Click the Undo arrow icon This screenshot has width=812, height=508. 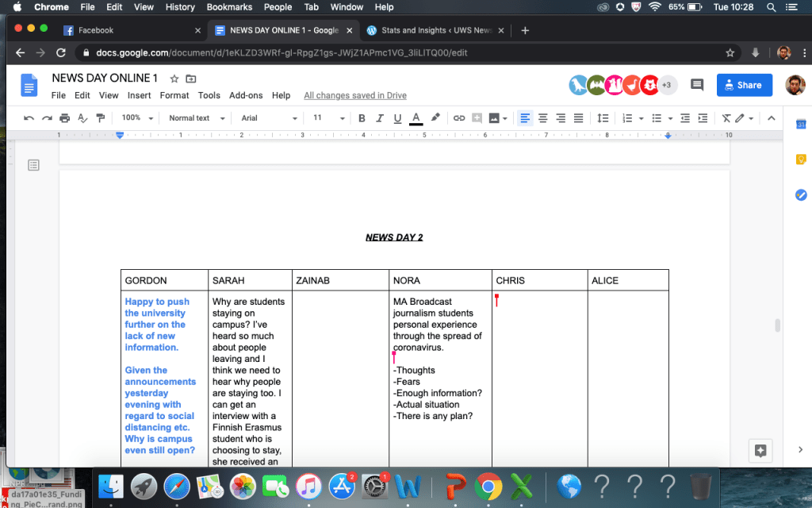coord(29,118)
